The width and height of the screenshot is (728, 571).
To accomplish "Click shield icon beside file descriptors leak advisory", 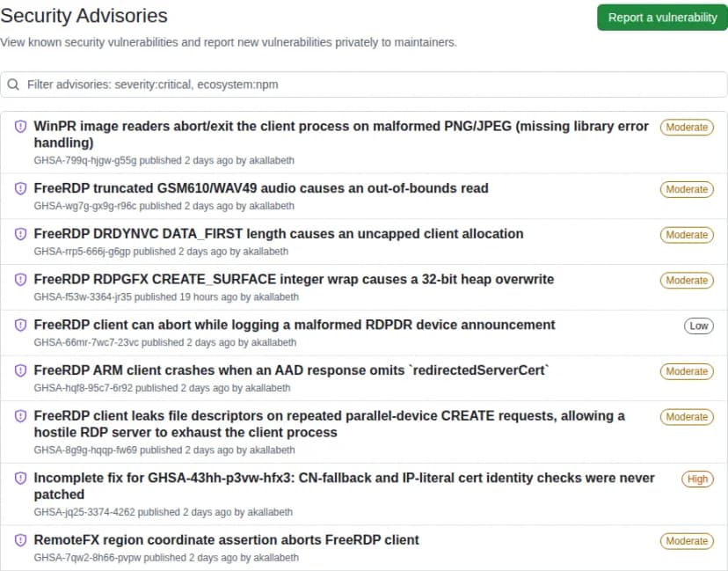I will tap(20, 416).
